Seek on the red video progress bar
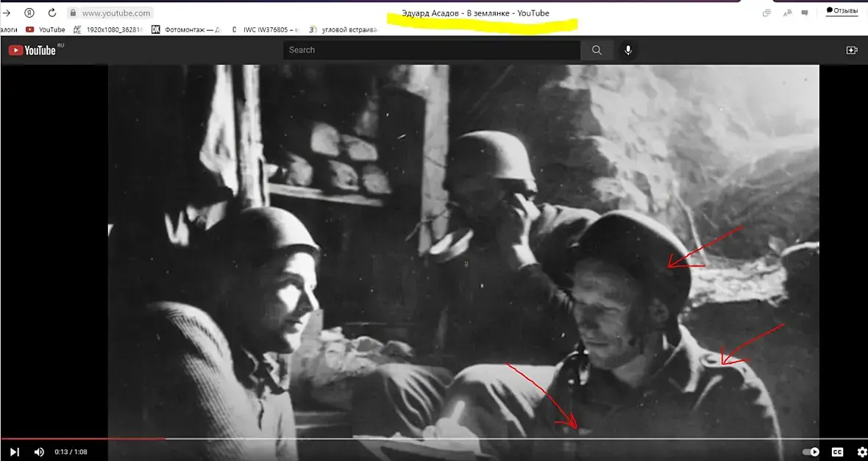 (83, 439)
